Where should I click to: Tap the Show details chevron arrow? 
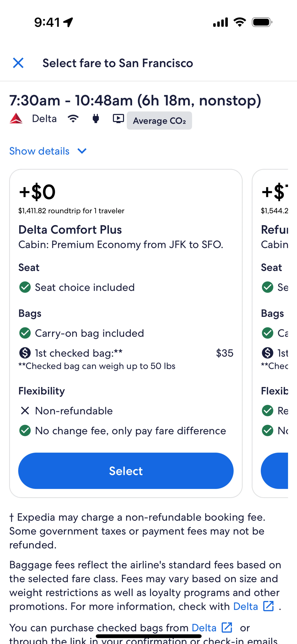82,151
